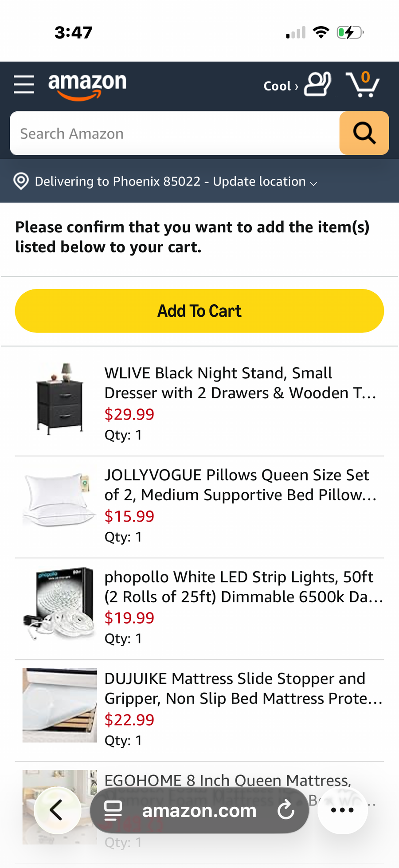Screen dimensions: 399x868
Task: Open the hamburger navigation menu
Action: pos(23,84)
